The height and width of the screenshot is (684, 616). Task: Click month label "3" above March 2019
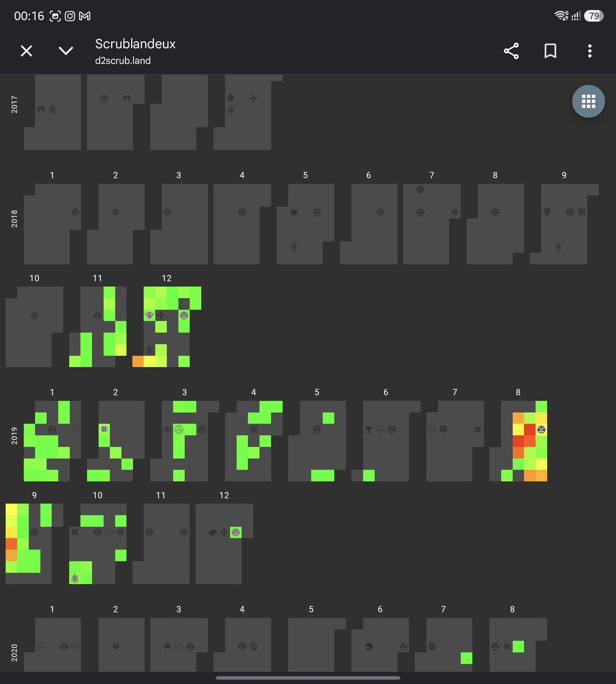click(x=184, y=392)
